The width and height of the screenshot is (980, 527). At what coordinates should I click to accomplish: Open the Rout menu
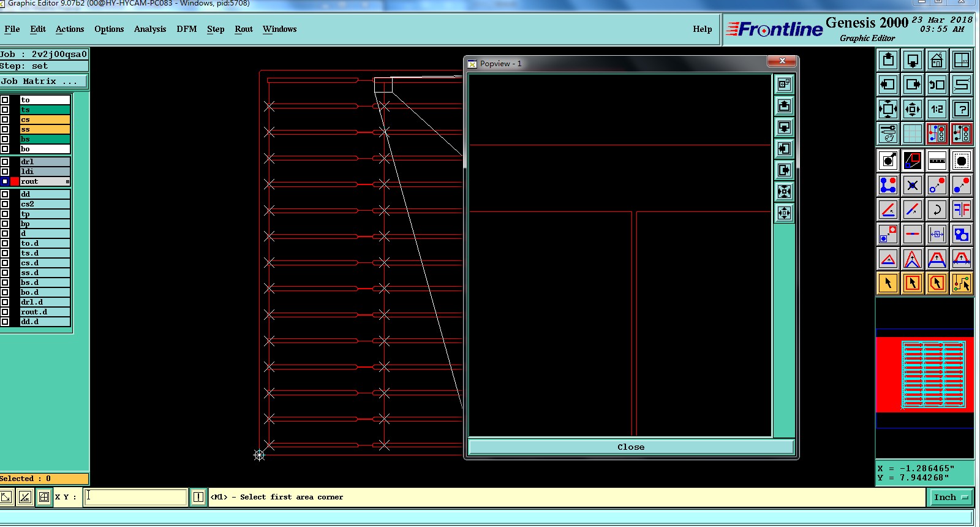pos(244,29)
